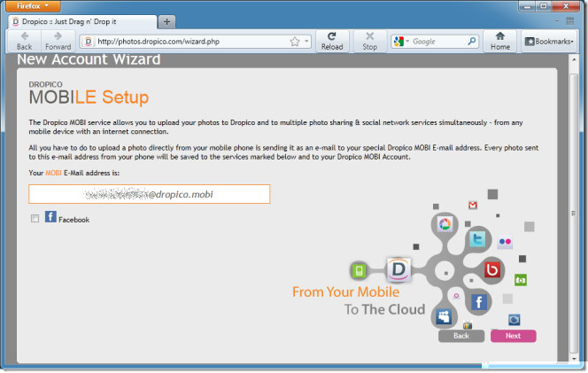Click the Facebook logo beside the checkbox
The height and width of the screenshot is (373, 588).
[x=50, y=216]
